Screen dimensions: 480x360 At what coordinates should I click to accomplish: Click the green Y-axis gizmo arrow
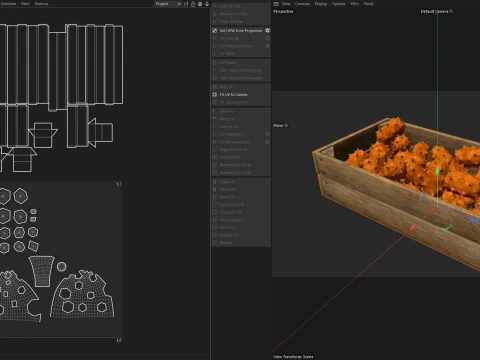coord(437,171)
